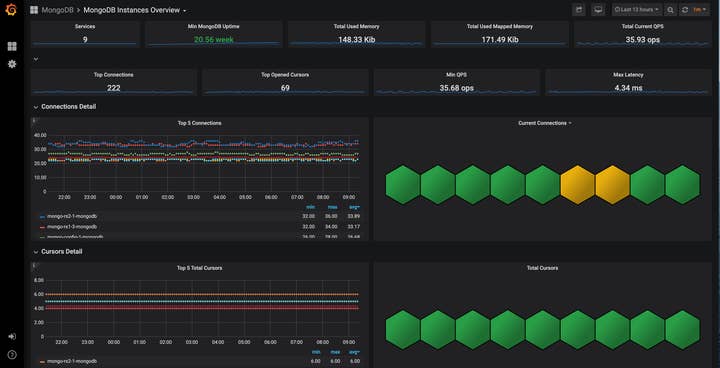This screenshot has width=720, height=368.
Task: Sort Top 5 Total Cursors legend by avg
Action: (x=354, y=352)
